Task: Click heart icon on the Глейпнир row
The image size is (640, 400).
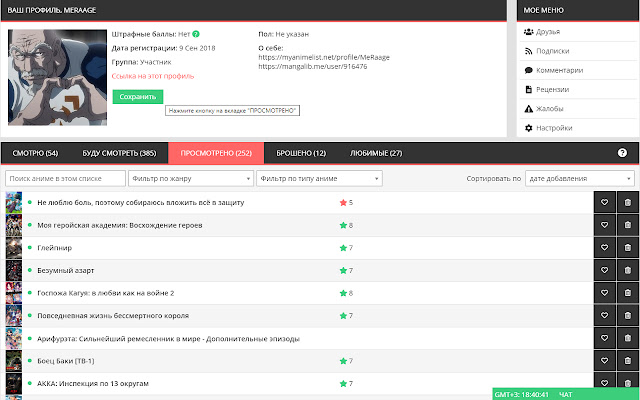Action: click(604, 248)
